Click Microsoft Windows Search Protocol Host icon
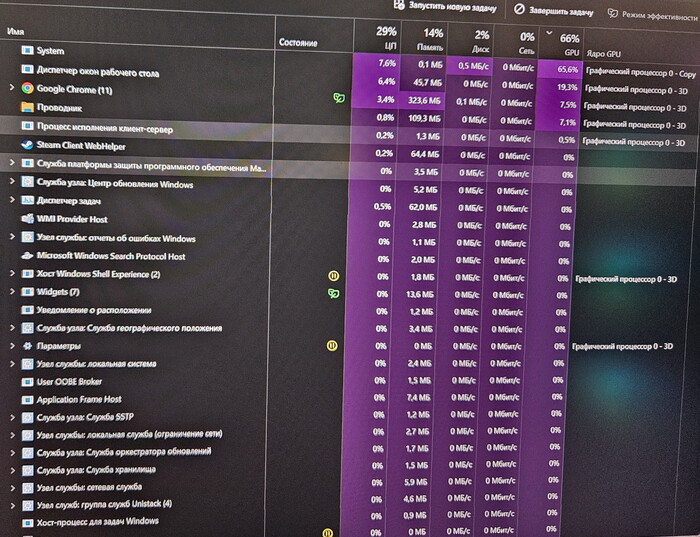This screenshot has height=537, width=700. (27, 255)
